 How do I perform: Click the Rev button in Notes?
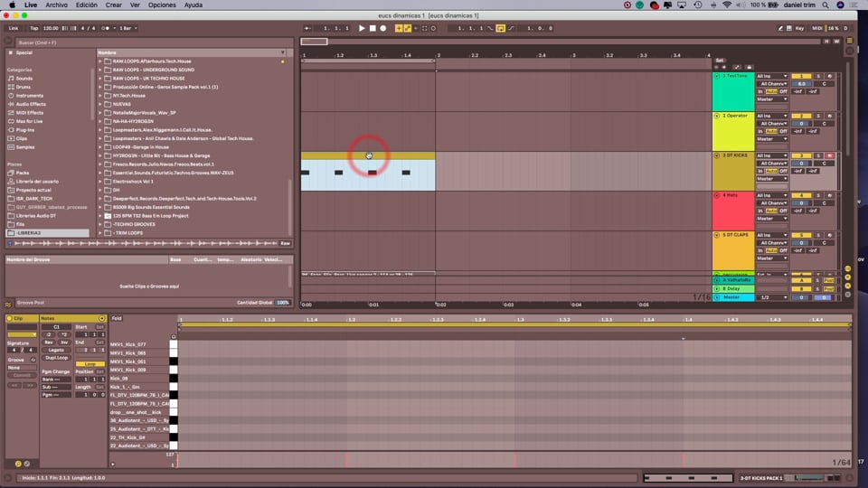(x=49, y=343)
